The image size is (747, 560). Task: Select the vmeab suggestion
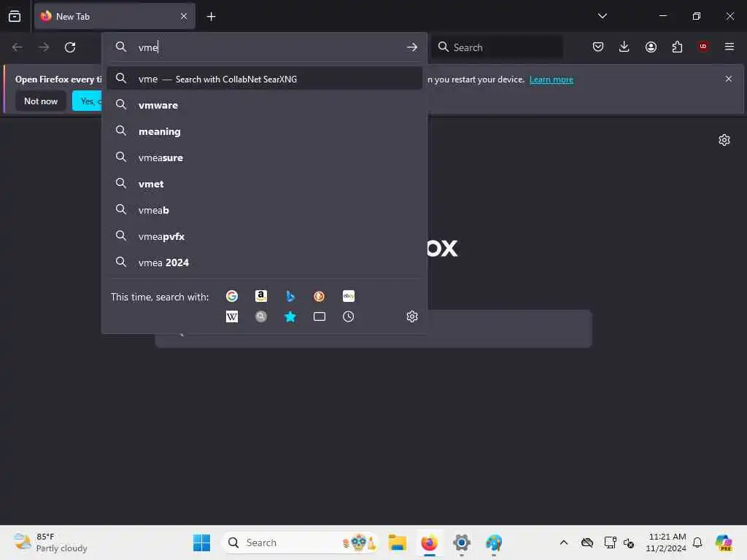pos(264,210)
